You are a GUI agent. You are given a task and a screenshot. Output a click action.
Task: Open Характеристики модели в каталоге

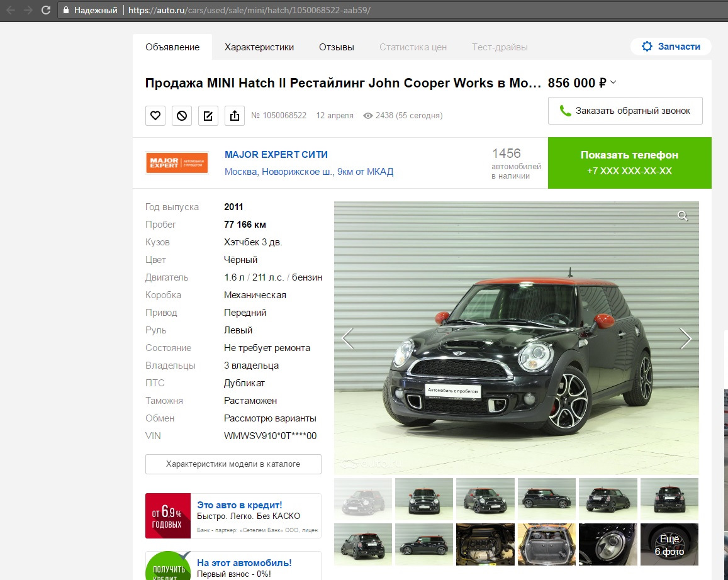(233, 464)
